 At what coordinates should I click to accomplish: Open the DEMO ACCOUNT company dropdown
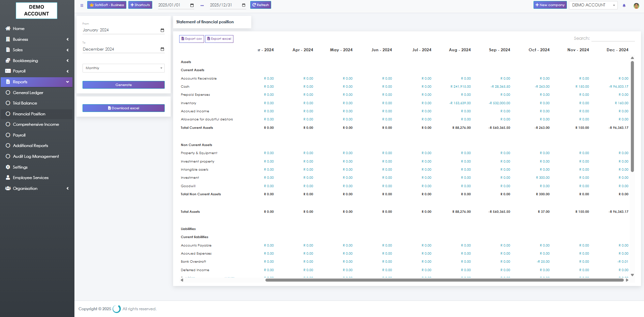593,5
